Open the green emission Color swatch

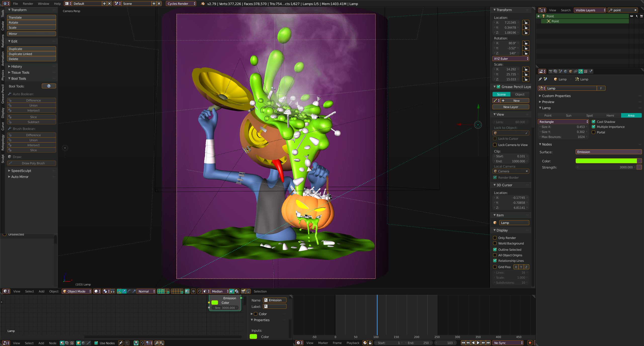(606, 161)
